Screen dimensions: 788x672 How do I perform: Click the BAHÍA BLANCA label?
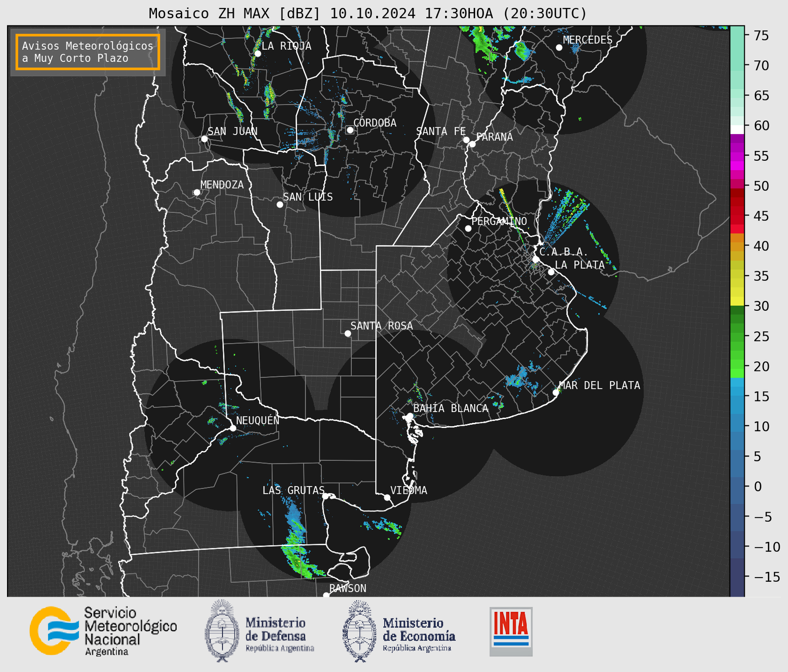pyautogui.click(x=451, y=408)
